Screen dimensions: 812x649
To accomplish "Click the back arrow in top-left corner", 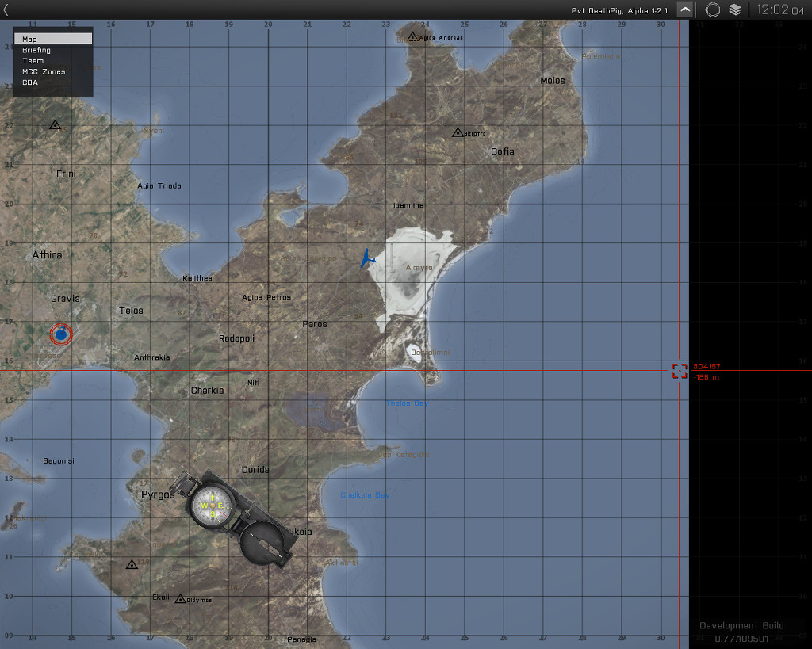I will click(6, 10).
